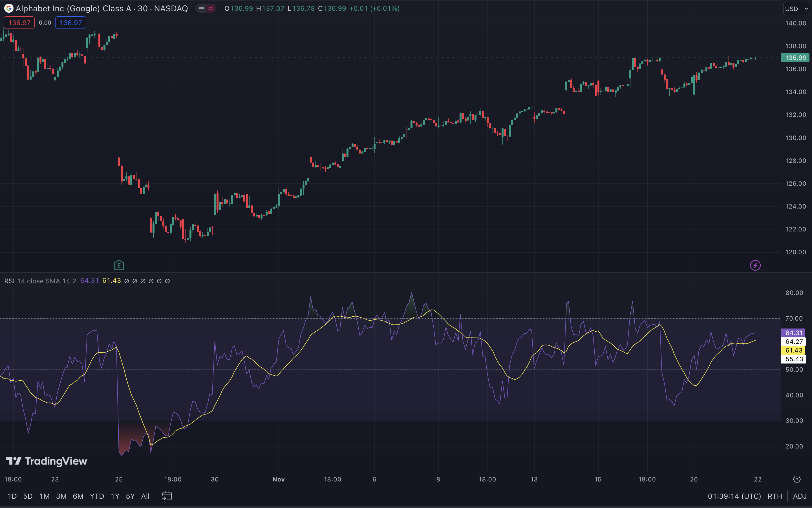Click the 70.00 RSI axis label
The width and height of the screenshot is (812, 508).
coord(794,319)
